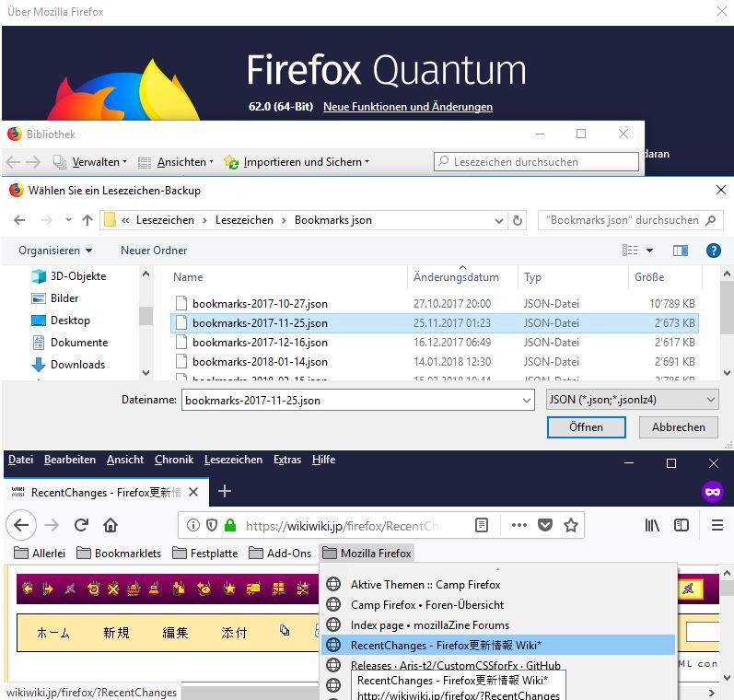Expand the view options dropdown arrow
Image resolution: width=734 pixels, height=700 pixels.
click(650, 251)
